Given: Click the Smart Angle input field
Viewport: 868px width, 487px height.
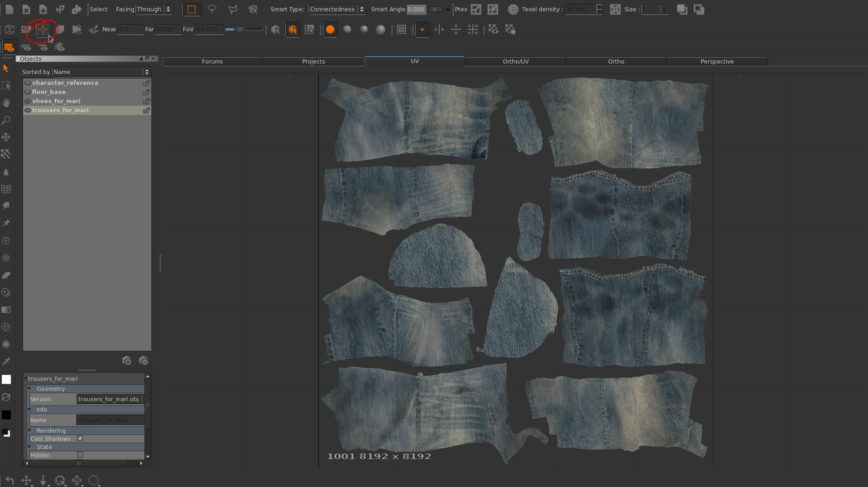Looking at the screenshot, I should pos(416,9).
